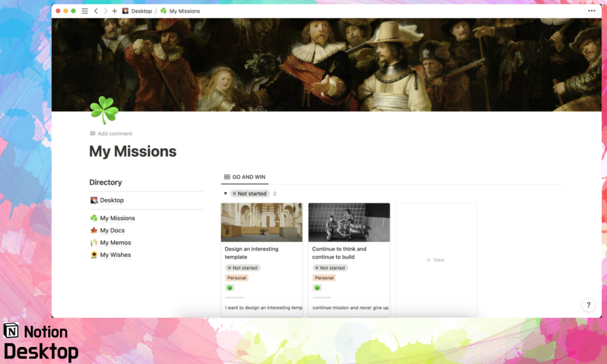Open the help question mark button
Screen dimensions: 607x364
click(588, 305)
